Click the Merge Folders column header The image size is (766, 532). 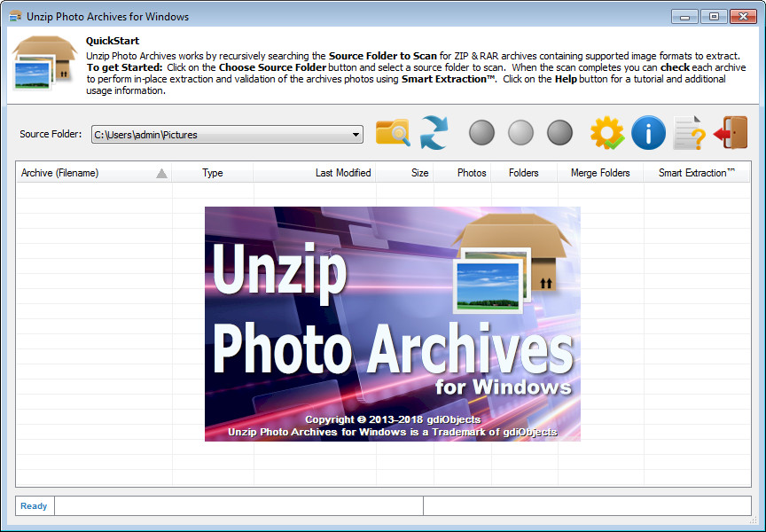(600, 173)
